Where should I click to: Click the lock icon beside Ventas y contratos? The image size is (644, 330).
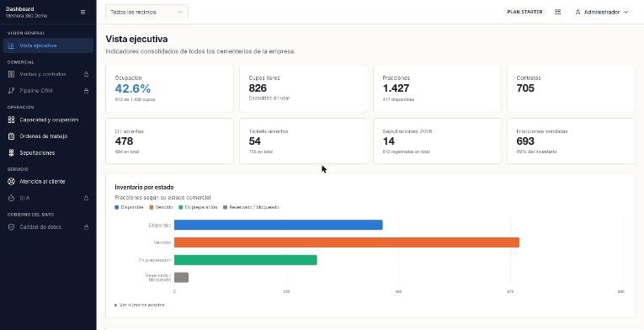click(86, 74)
